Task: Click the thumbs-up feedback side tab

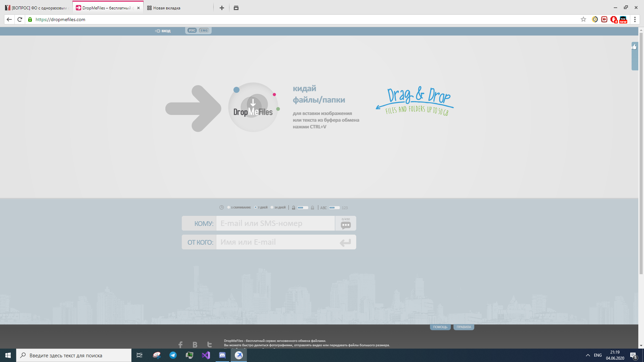Action: (x=635, y=56)
